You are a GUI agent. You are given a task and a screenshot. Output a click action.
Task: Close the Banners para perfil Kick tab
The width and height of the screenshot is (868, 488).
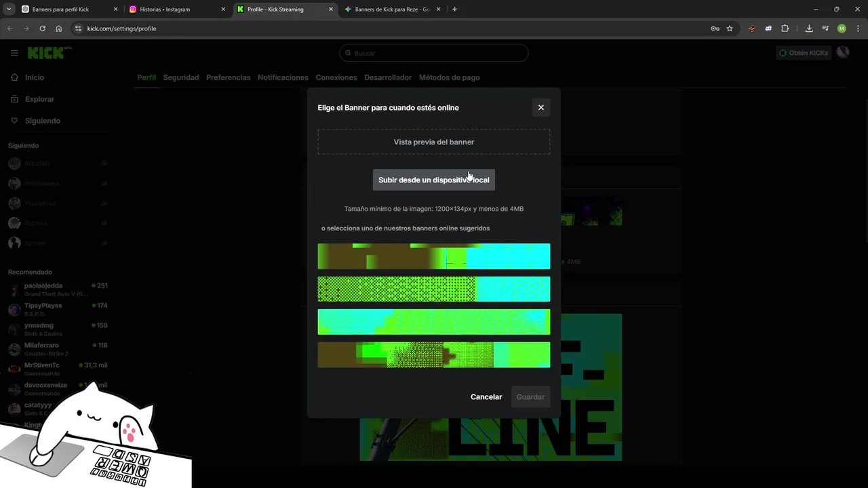pos(115,9)
